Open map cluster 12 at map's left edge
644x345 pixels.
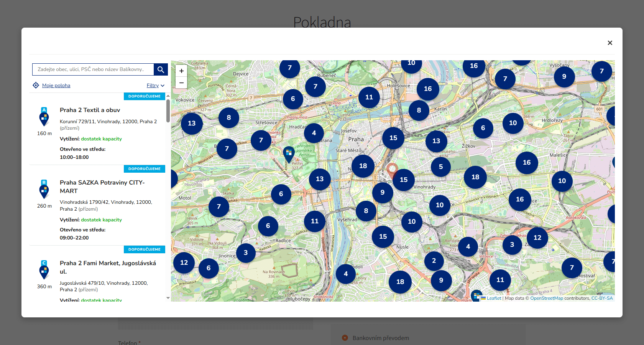coord(184,262)
